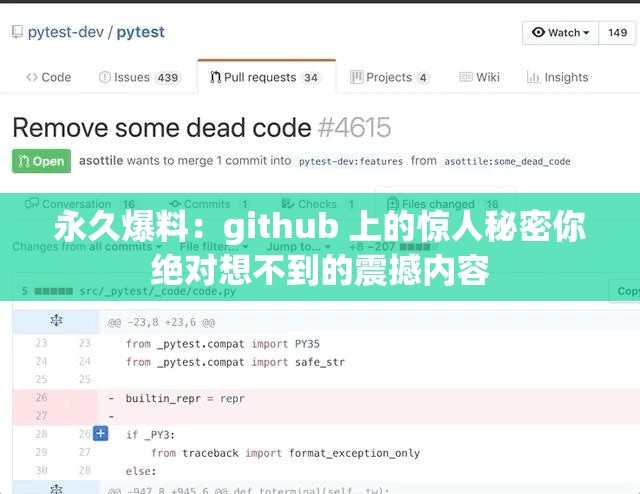Viewport: 640px width, 494px height.
Task: Open the Watch dropdown button
Action: click(x=561, y=33)
